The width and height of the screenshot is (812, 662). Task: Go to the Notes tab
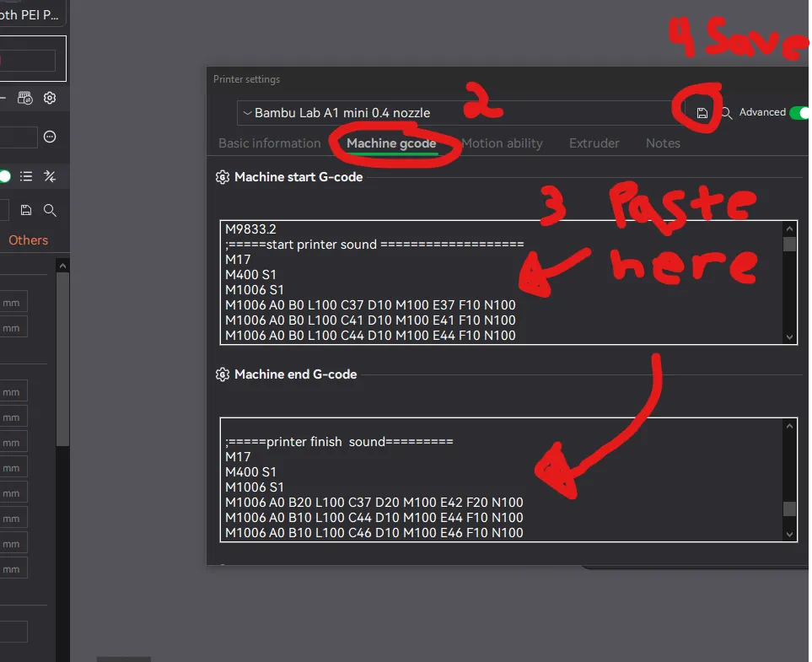(663, 143)
